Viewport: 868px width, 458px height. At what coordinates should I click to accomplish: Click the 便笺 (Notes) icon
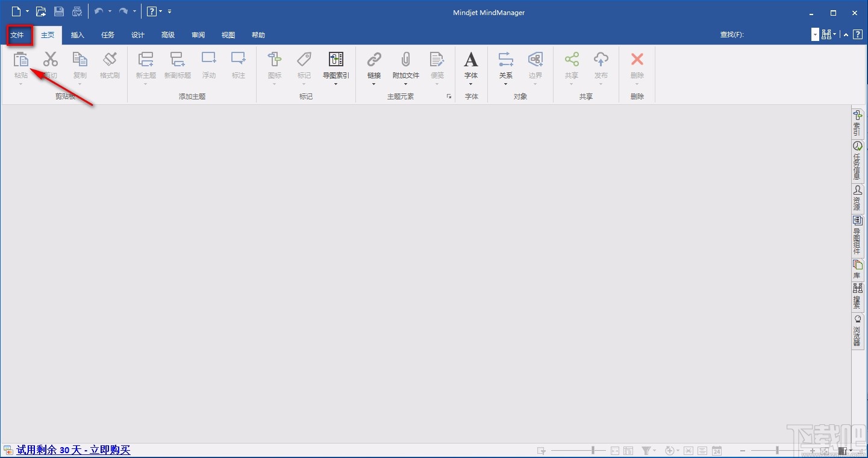click(x=437, y=59)
